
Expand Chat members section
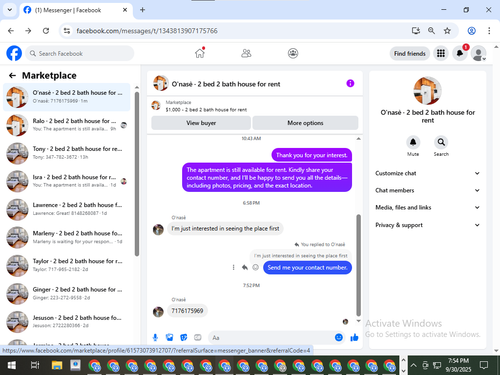pos(428,190)
